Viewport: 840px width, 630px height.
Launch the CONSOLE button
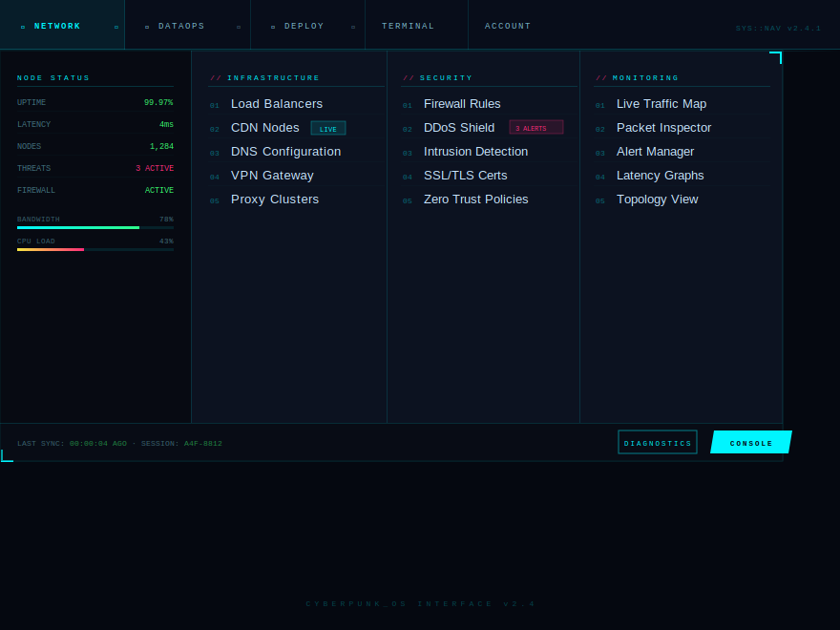pyautogui.click(x=751, y=443)
